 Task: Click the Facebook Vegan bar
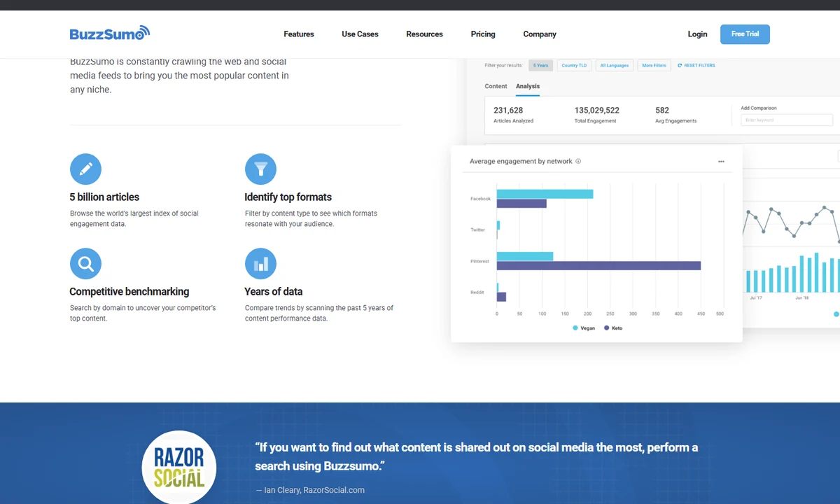545,194
